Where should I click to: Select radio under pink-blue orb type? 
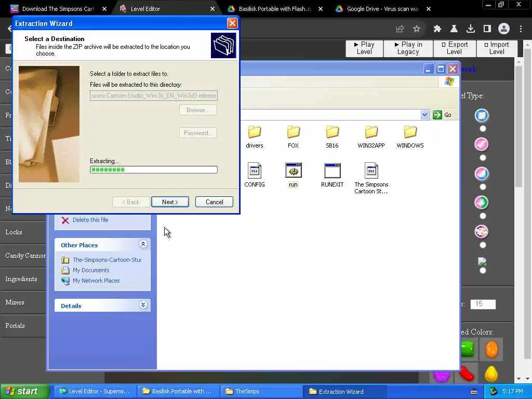click(483, 187)
